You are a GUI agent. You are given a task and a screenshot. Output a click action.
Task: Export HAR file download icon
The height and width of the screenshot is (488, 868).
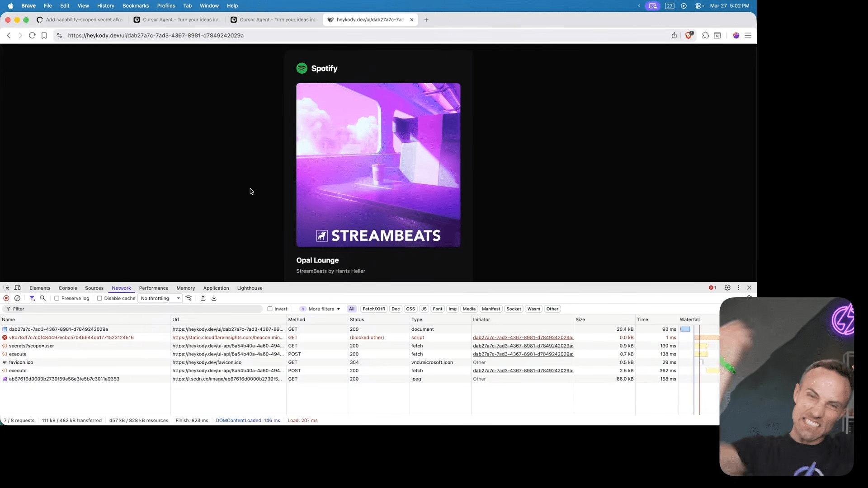click(214, 298)
